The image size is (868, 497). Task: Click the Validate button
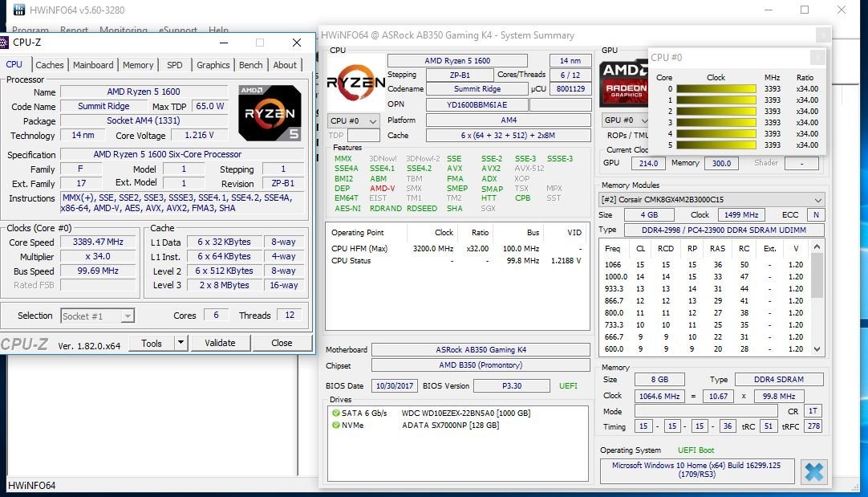221,343
